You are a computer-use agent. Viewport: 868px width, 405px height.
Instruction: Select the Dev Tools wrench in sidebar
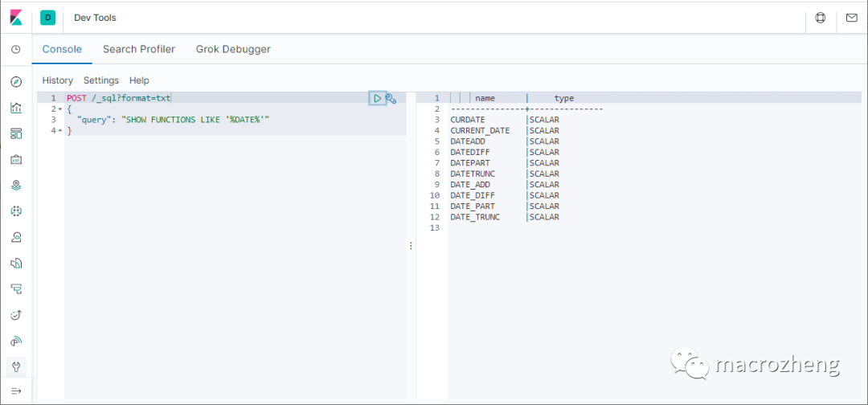(16, 366)
